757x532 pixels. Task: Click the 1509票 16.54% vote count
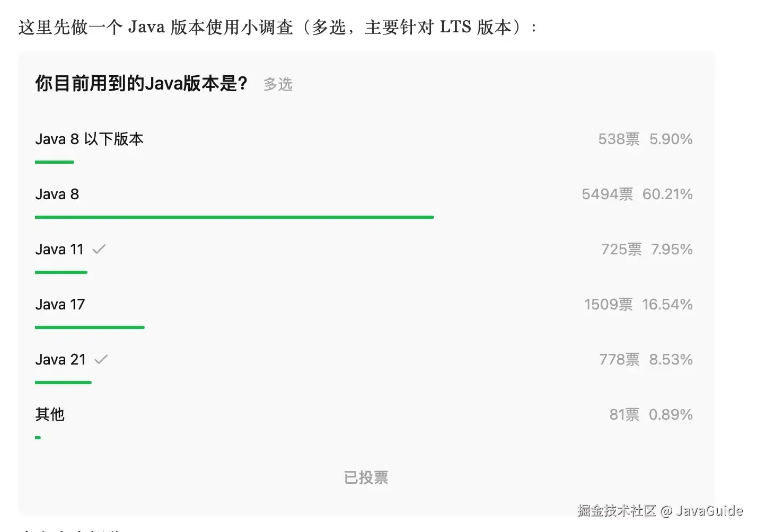638,305
